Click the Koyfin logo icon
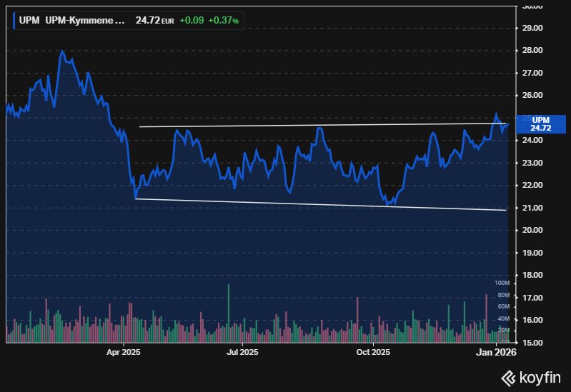This screenshot has height=392, width=571. point(508,377)
